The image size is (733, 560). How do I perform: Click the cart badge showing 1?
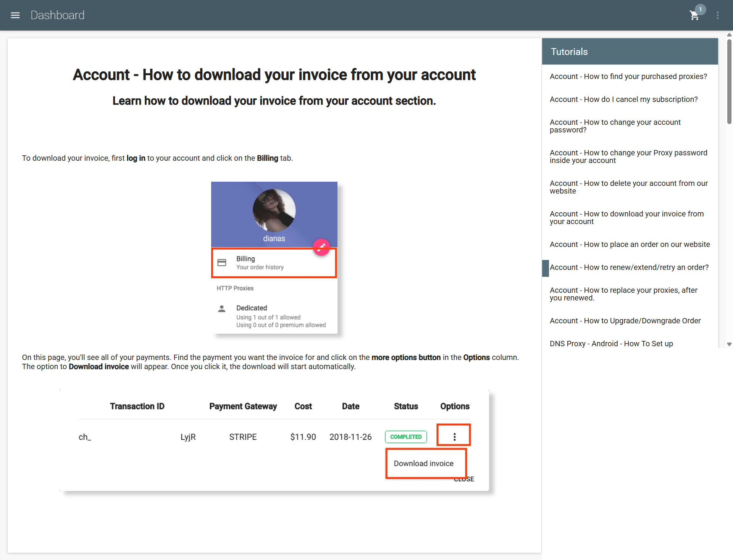pyautogui.click(x=701, y=10)
